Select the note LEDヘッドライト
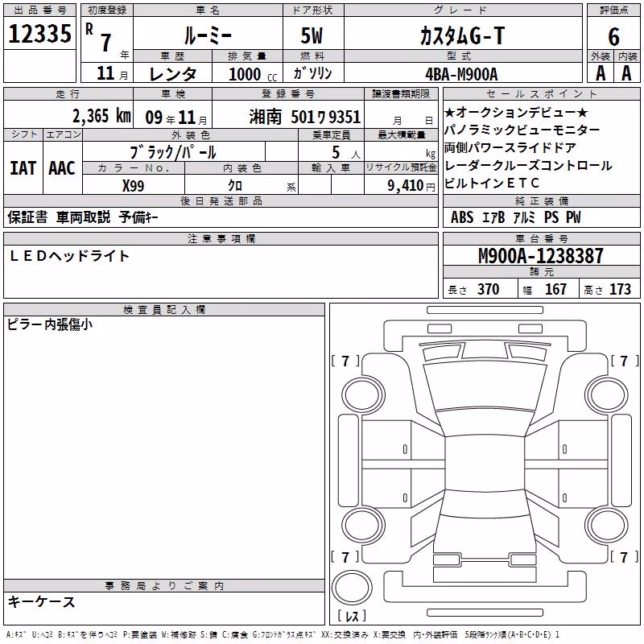Viewport: 644px width, 644px height. pyautogui.click(x=69, y=256)
